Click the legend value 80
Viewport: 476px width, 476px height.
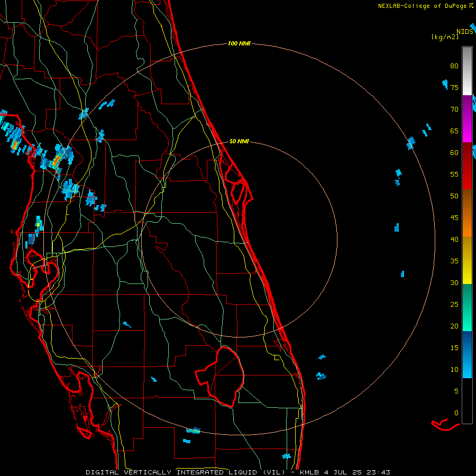[x=454, y=66]
